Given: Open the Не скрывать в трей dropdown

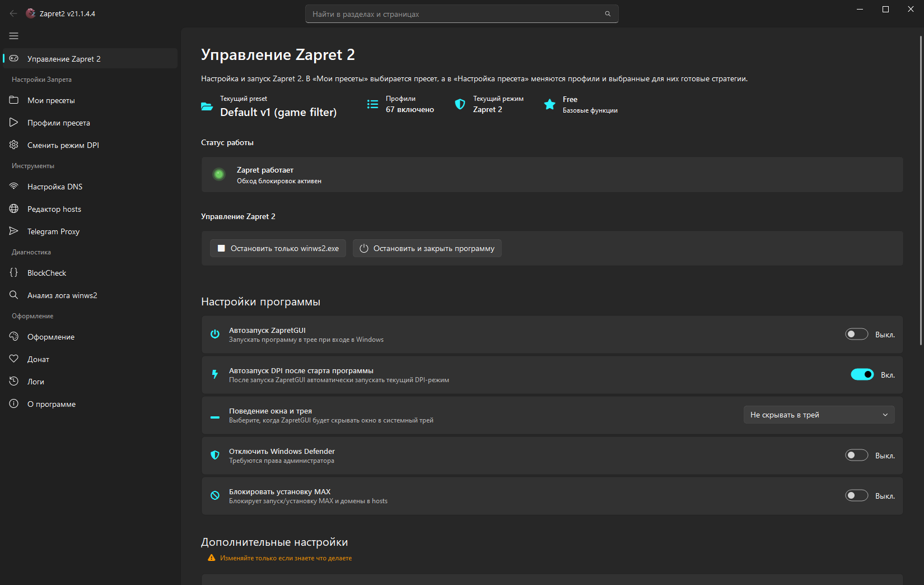Looking at the screenshot, I should coord(819,415).
